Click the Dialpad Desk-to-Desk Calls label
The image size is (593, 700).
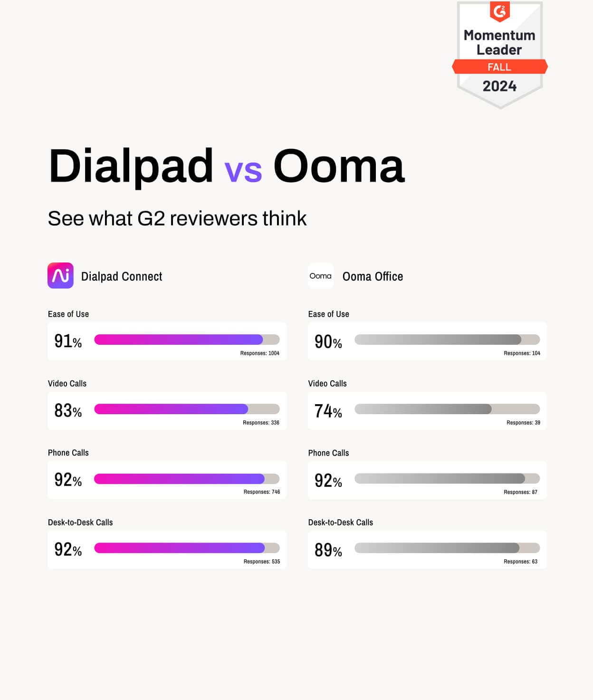(x=80, y=522)
